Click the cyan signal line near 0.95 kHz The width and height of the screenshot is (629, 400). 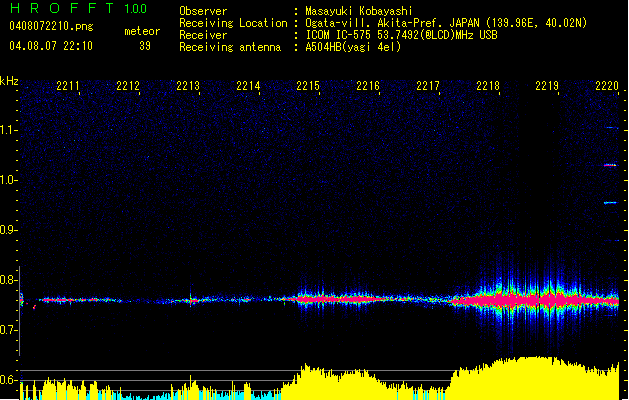pyautogui.click(x=610, y=203)
